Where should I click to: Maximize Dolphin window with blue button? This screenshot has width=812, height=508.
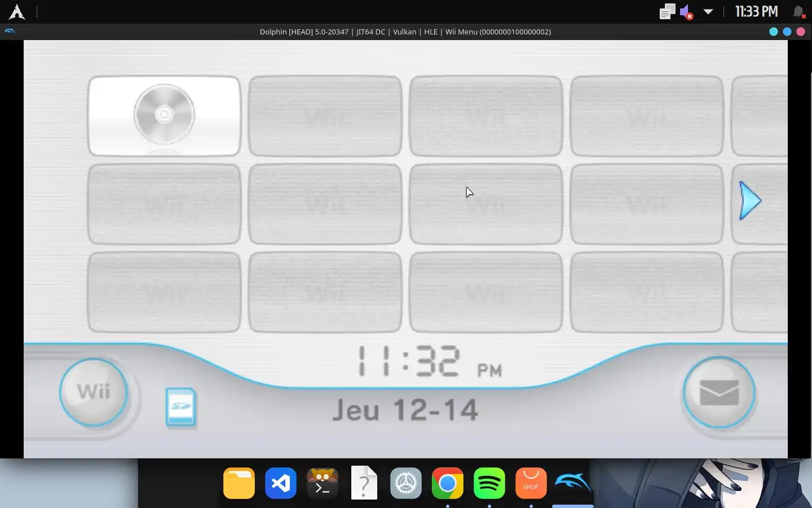click(787, 32)
